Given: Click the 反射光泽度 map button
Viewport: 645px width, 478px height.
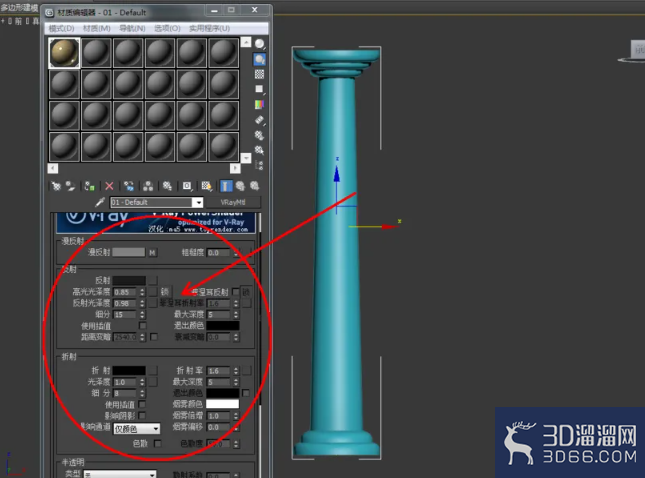Looking at the screenshot, I should coord(153,303).
